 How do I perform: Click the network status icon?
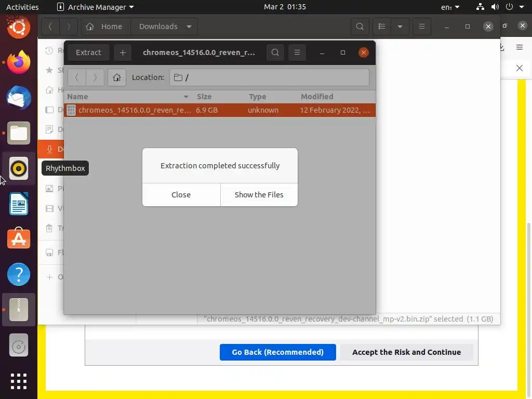pyautogui.click(x=480, y=7)
